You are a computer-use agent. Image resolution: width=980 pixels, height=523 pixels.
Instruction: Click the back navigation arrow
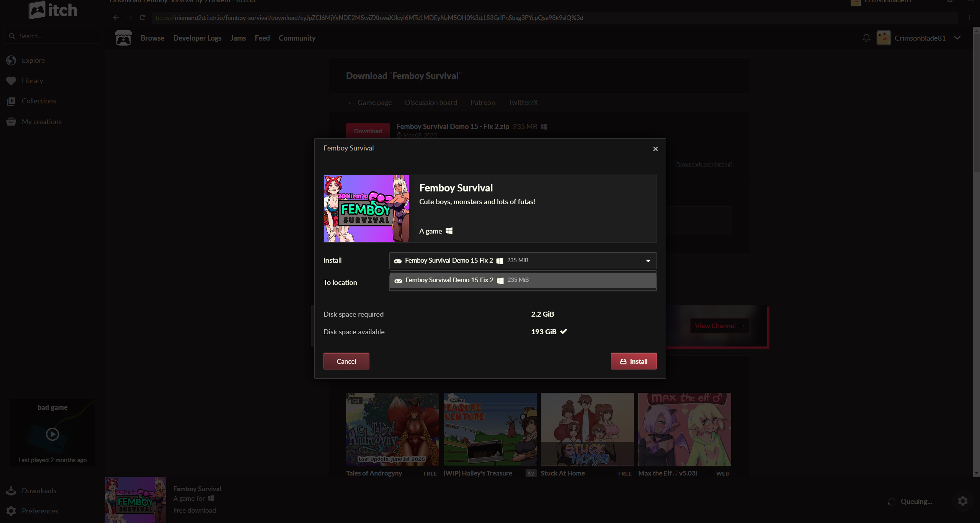coord(116,18)
